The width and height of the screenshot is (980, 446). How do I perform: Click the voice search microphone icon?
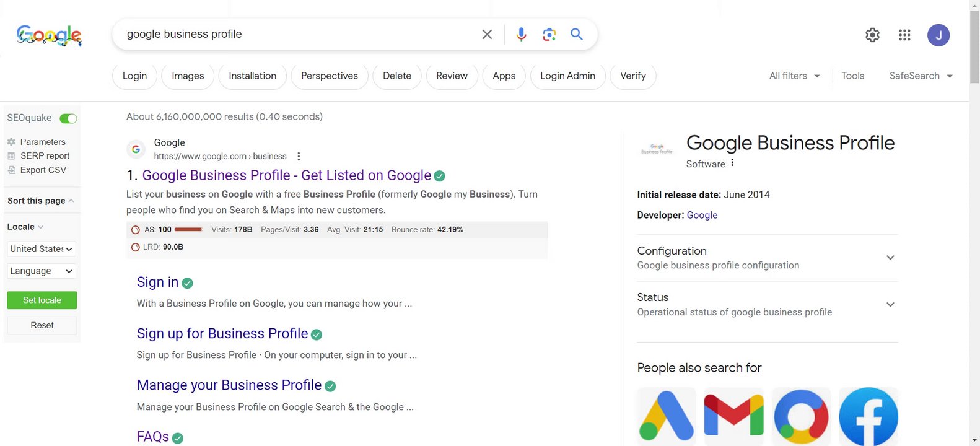click(x=521, y=34)
